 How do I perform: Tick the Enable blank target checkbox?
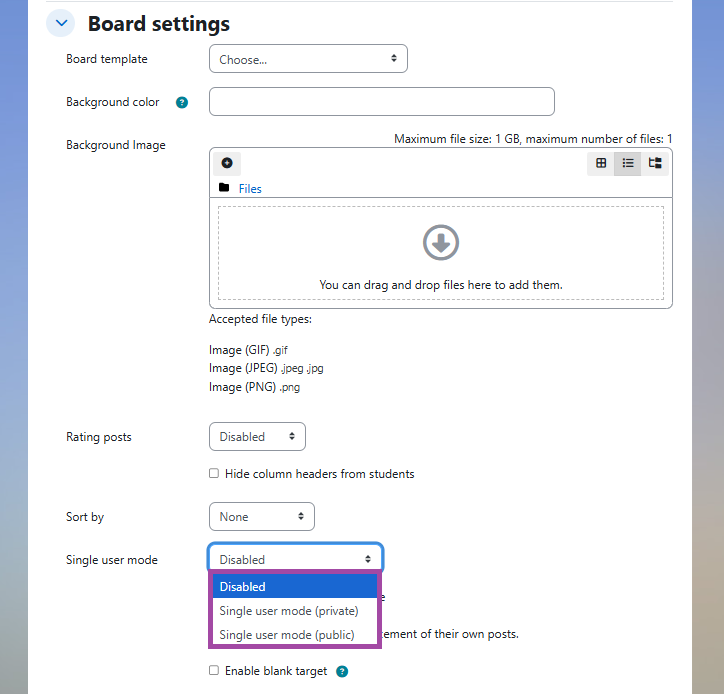214,671
